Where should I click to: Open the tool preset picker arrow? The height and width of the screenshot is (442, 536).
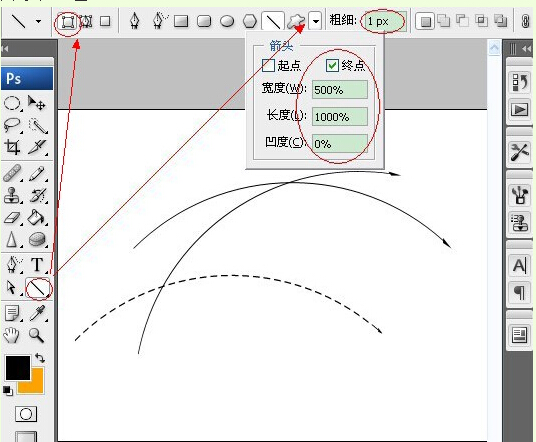coord(39,21)
